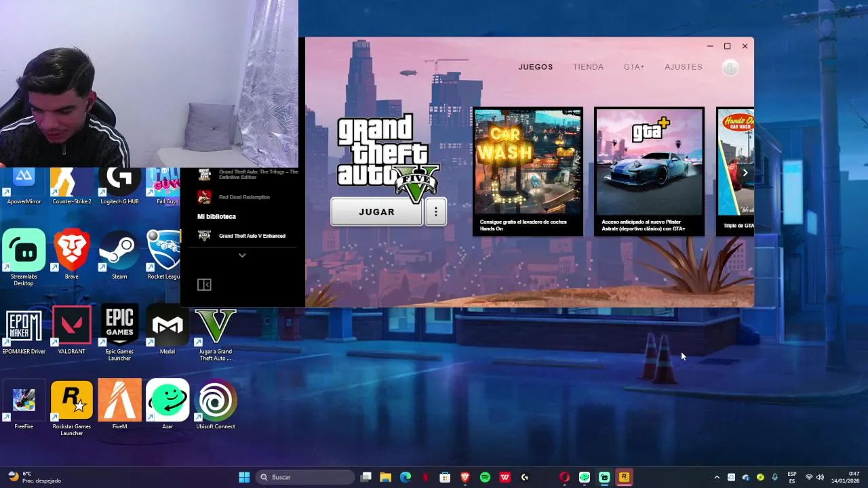868x488 pixels.
Task: Open Microsoft Store from the taskbar
Action: pyautogui.click(x=445, y=477)
